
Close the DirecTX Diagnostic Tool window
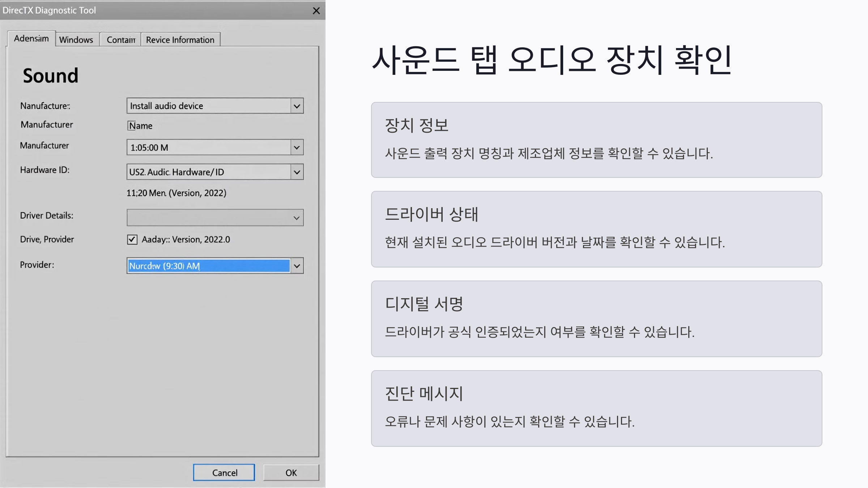coord(316,11)
